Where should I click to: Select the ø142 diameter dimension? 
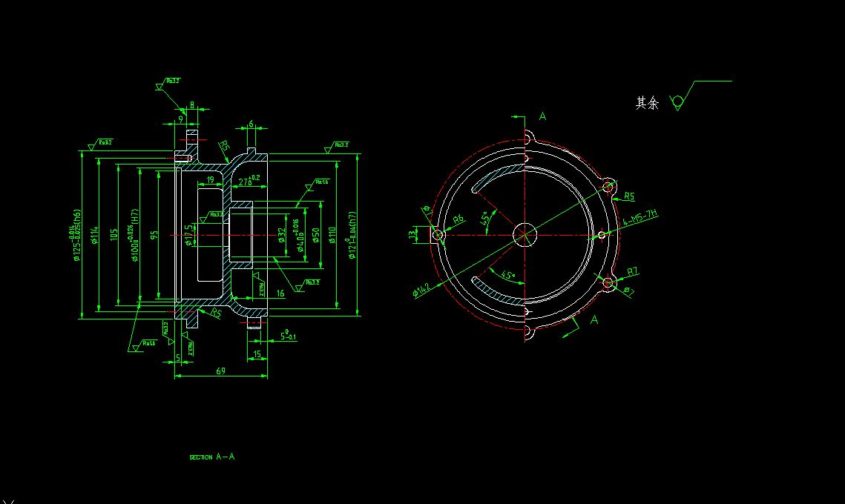point(421,291)
